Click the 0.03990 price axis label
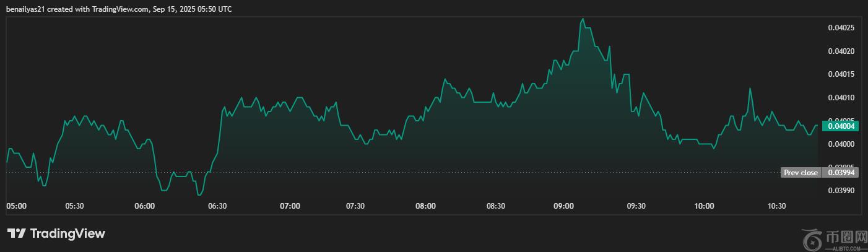The height and width of the screenshot is (252, 868). [x=841, y=190]
